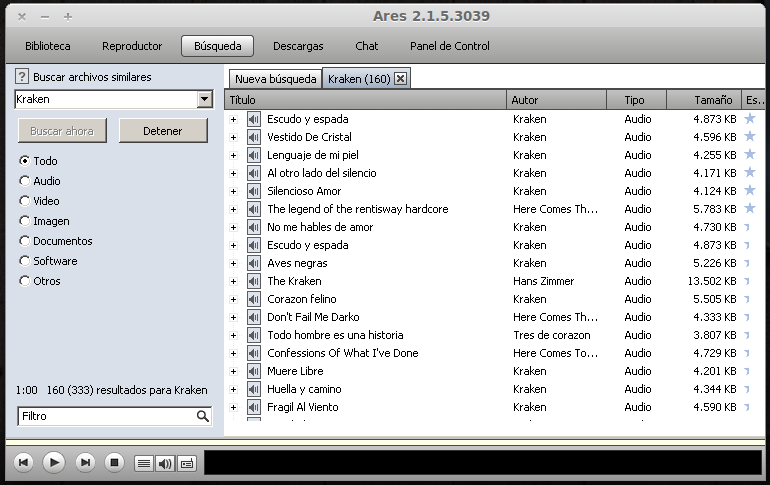
Task: Select the Todo radio button
Action: pyautogui.click(x=25, y=161)
